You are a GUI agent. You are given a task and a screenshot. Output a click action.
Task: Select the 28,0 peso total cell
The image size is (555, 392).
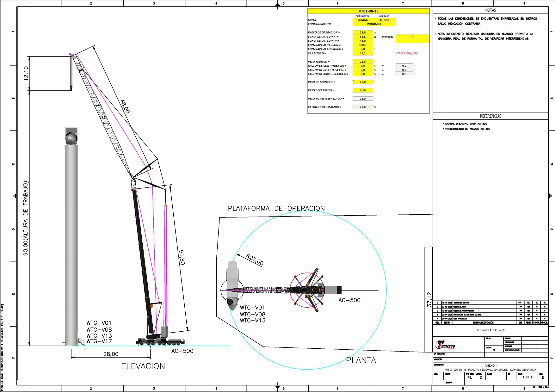pyautogui.click(x=362, y=99)
